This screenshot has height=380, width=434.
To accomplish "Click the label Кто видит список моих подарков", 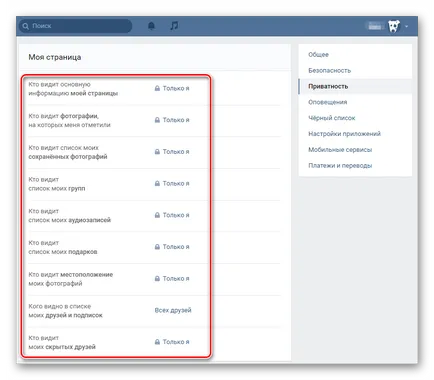I will pos(63,247).
